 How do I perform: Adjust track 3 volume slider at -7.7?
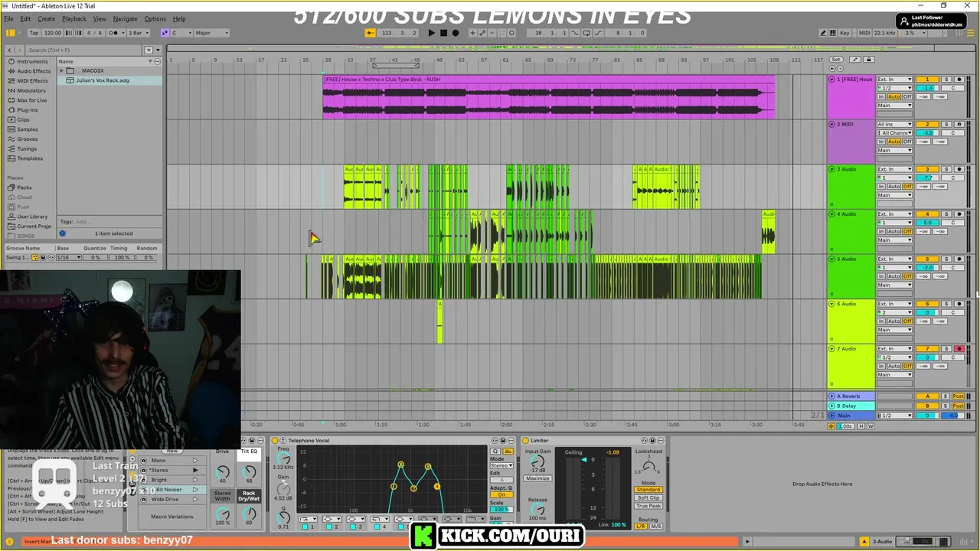click(x=927, y=178)
